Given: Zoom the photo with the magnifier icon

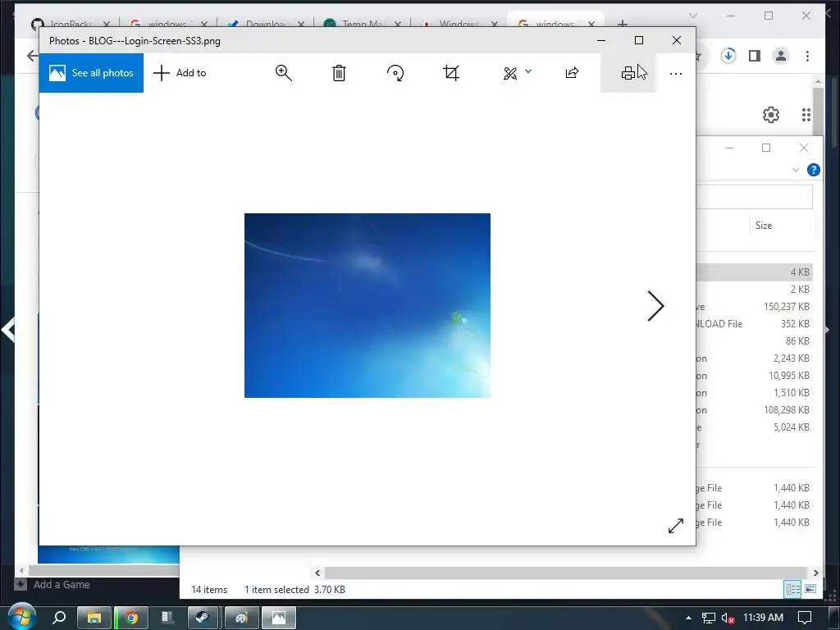Looking at the screenshot, I should [x=283, y=73].
